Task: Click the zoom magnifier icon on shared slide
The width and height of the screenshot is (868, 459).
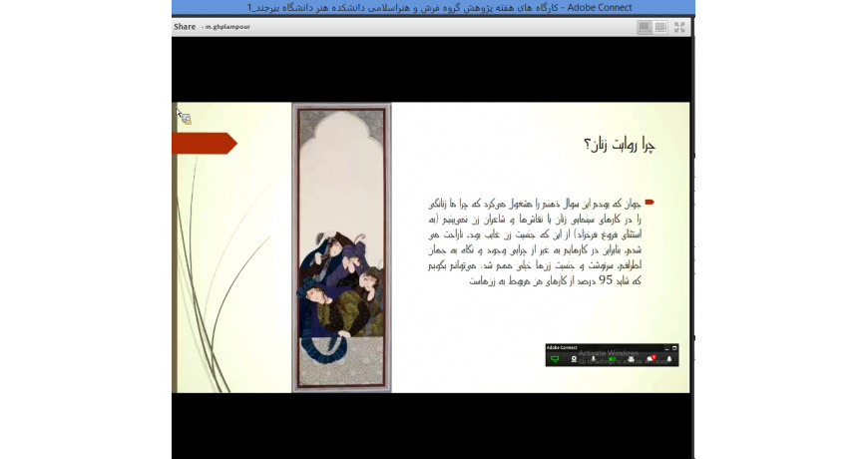Action: [x=187, y=119]
